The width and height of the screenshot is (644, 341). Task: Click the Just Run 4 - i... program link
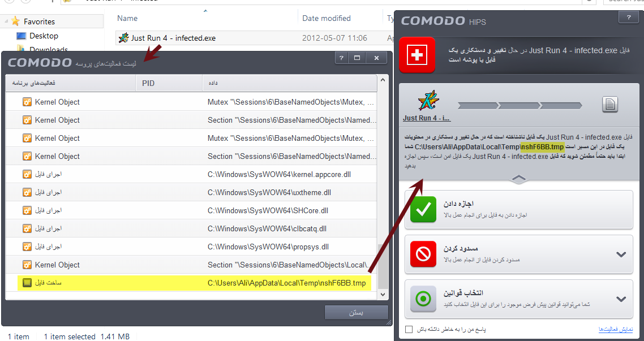click(x=427, y=118)
